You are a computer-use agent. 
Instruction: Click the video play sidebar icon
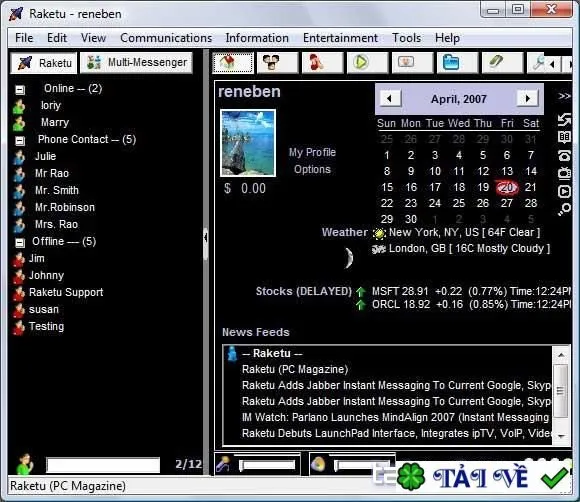(x=564, y=191)
